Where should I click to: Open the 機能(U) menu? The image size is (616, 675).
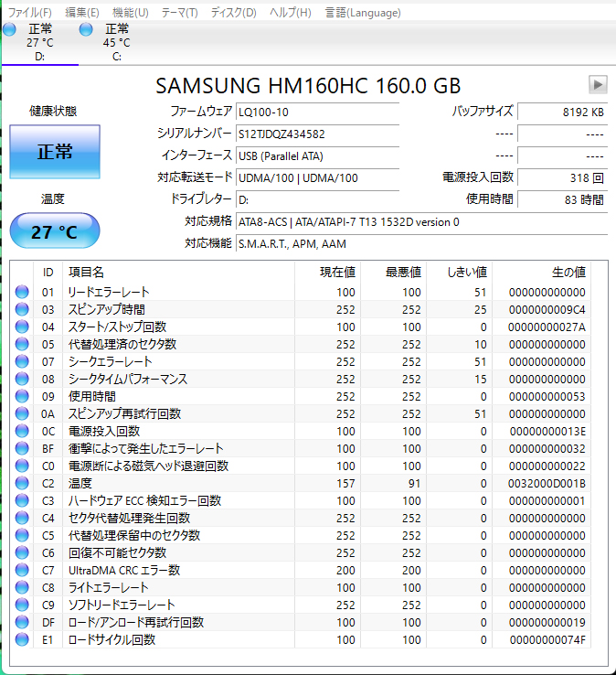tap(130, 12)
